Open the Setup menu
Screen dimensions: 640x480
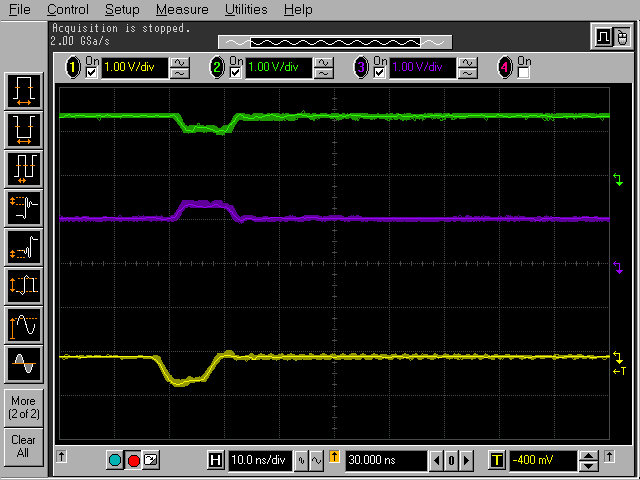[x=122, y=9]
